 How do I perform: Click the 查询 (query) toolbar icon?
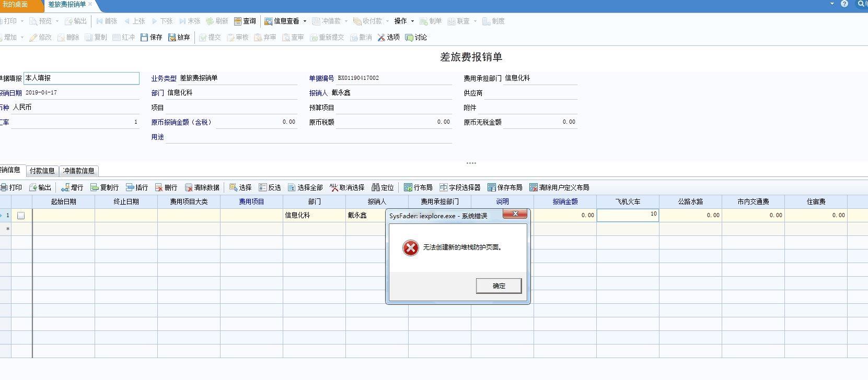[245, 21]
